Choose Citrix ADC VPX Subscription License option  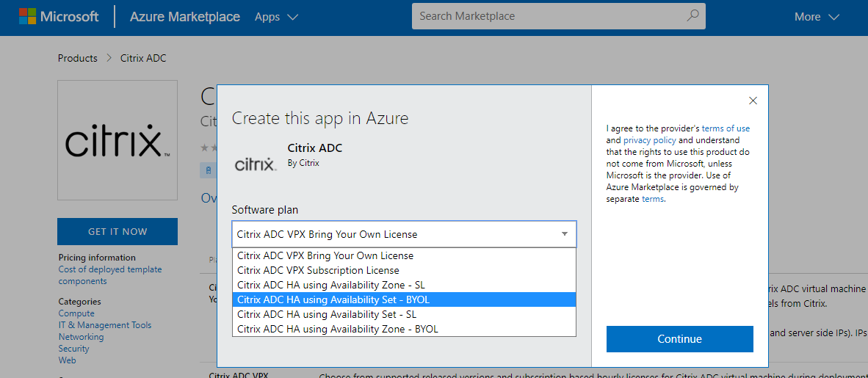pyautogui.click(x=404, y=270)
